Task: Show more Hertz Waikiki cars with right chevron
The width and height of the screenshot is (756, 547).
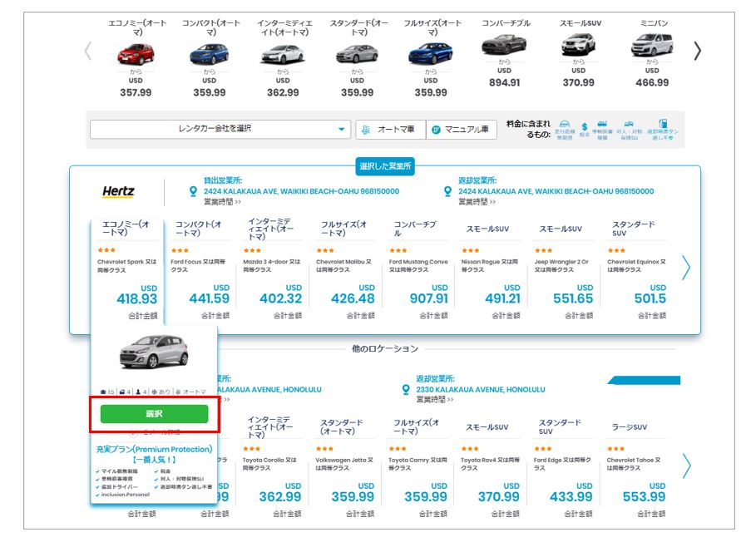Action: point(685,268)
